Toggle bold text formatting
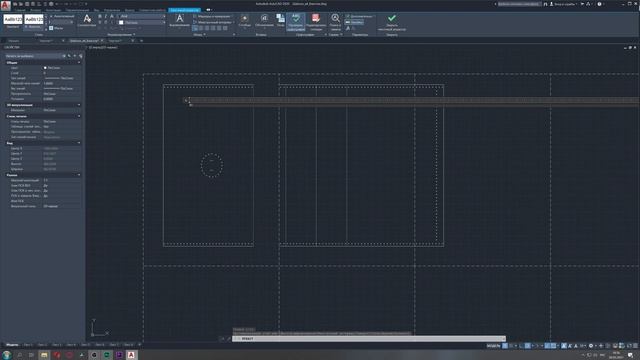This screenshot has width=640, height=360. [100, 16]
